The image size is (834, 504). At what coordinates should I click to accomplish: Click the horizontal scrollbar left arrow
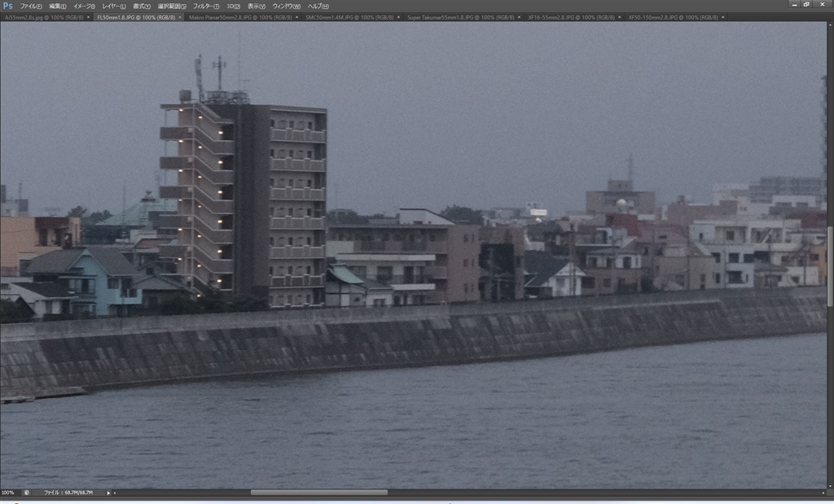pos(115,493)
